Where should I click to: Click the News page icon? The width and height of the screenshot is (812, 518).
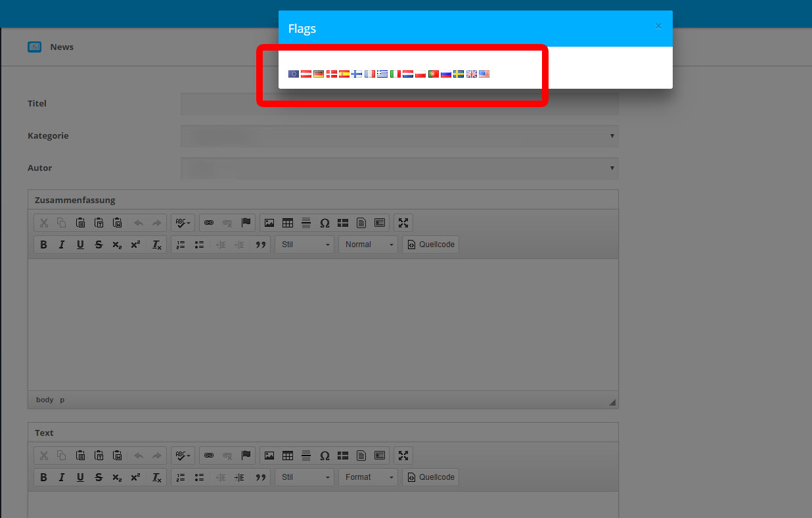pos(34,47)
